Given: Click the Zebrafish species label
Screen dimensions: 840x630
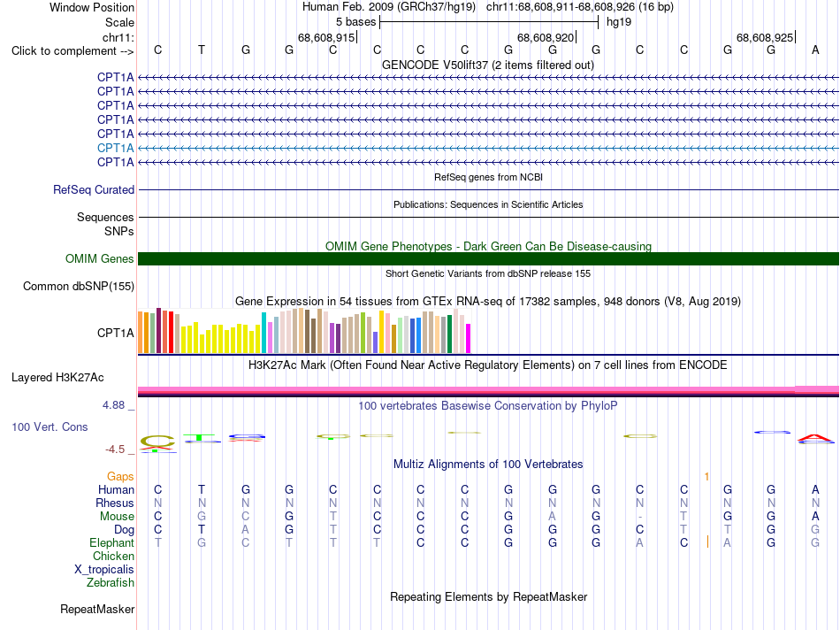Looking at the screenshot, I should tap(111, 583).
